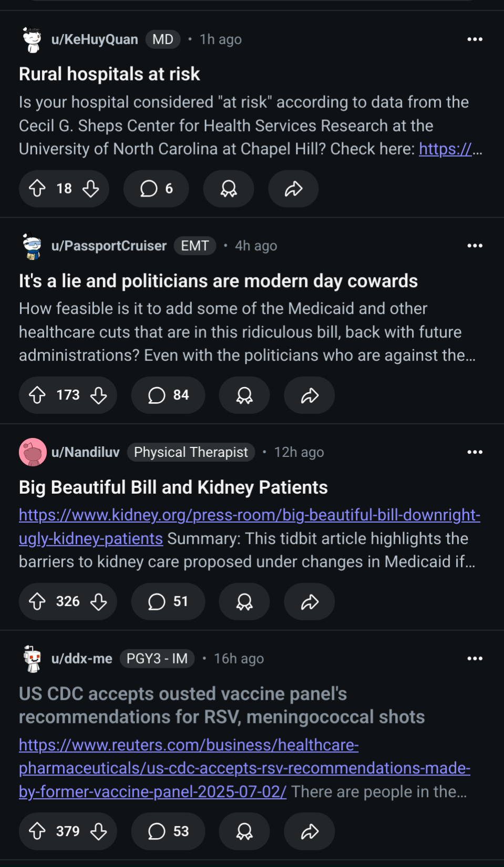The image size is (504, 867).
Task: Downvote the US CDC vaccine panel post
Action: pyautogui.click(x=99, y=831)
